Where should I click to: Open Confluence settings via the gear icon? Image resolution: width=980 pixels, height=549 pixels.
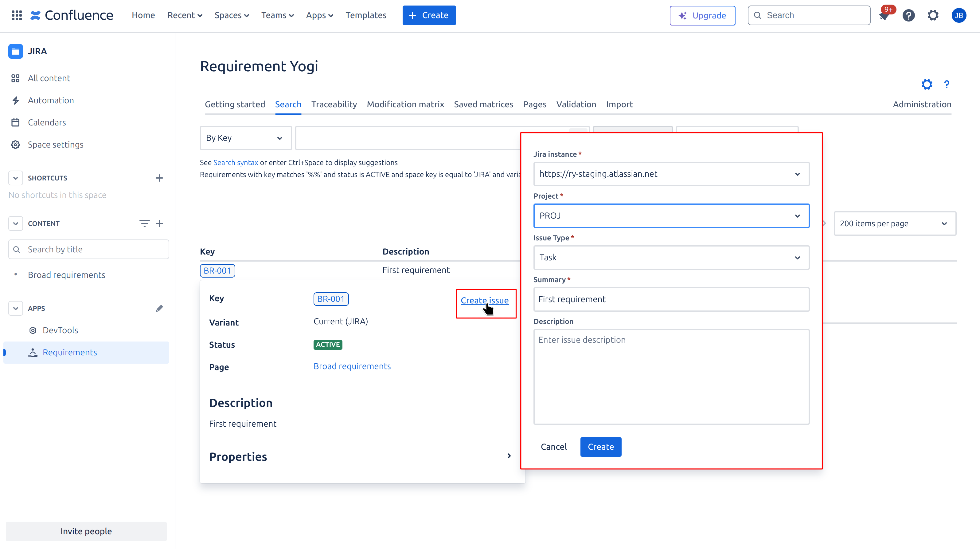click(933, 15)
